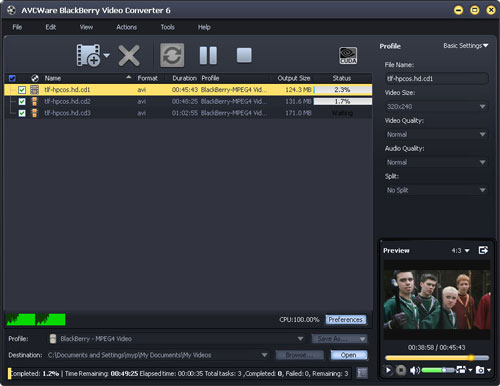Click the Browse button
500x386 pixels.
[x=299, y=355]
